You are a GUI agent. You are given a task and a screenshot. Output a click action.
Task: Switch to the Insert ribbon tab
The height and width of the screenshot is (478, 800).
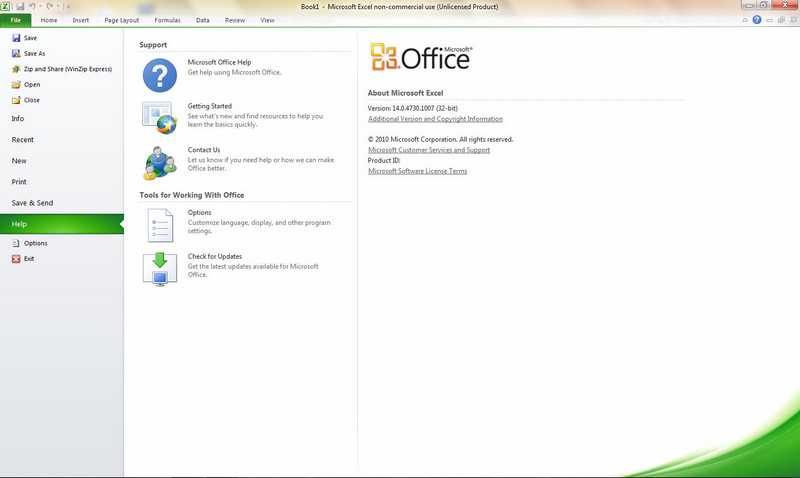tap(81, 20)
